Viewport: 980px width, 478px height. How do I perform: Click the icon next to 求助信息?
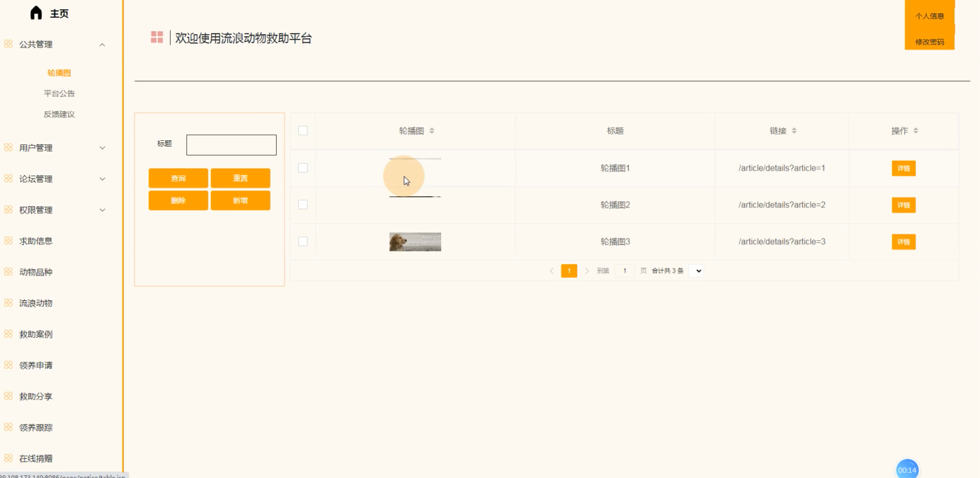[x=8, y=241]
